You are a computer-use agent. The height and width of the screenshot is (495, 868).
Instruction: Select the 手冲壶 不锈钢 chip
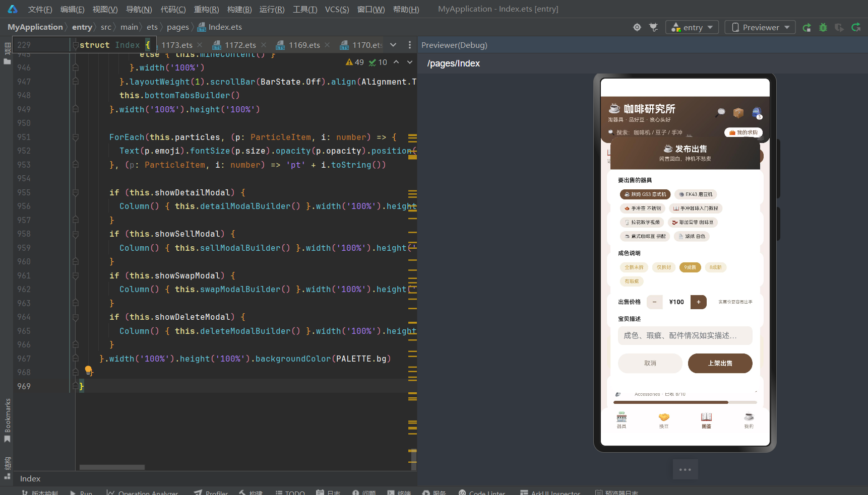click(643, 208)
